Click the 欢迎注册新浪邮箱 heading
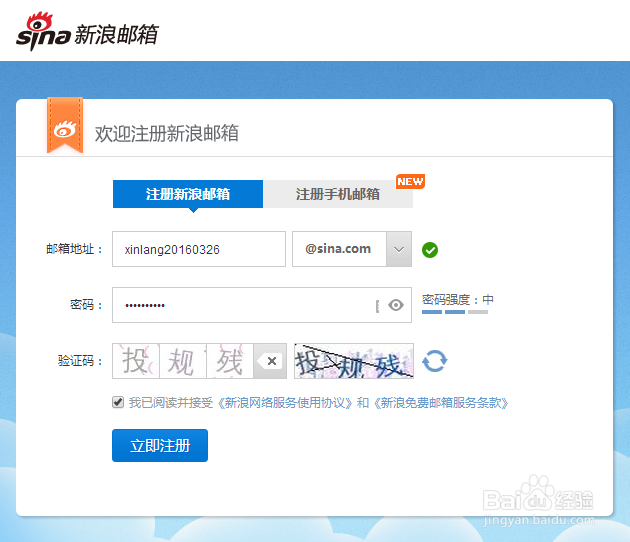 (167, 133)
